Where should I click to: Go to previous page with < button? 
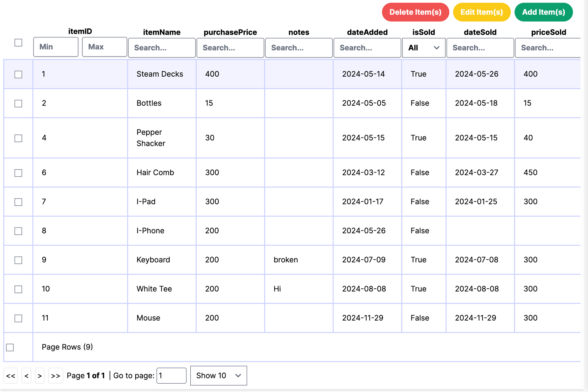[26, 376]
